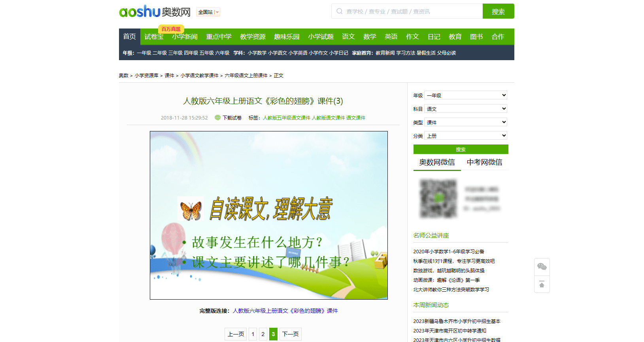
Task: Open the 年级 dropdown showing 一年级
Action: pos(466,95)
